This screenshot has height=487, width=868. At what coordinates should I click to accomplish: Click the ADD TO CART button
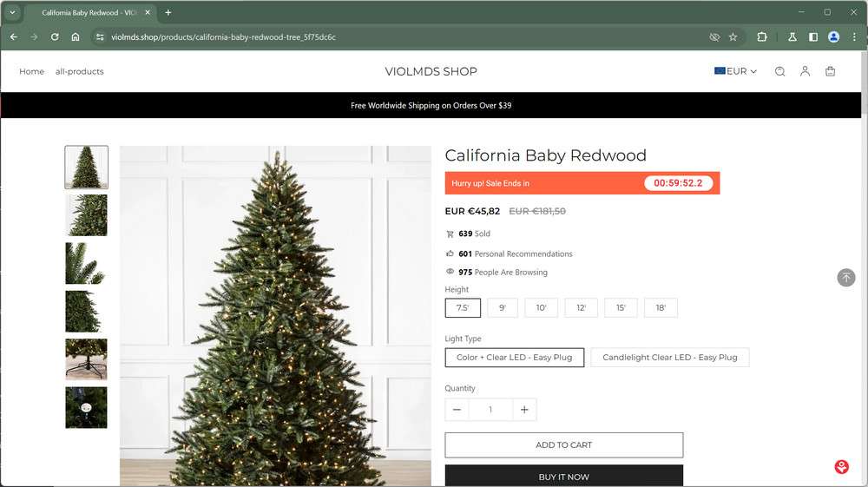click(x=564, y=445)
